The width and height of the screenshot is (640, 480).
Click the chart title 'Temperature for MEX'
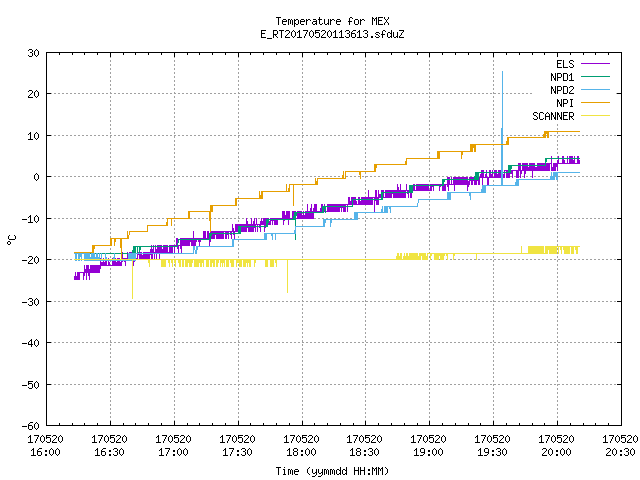click(x=332, y=21)
